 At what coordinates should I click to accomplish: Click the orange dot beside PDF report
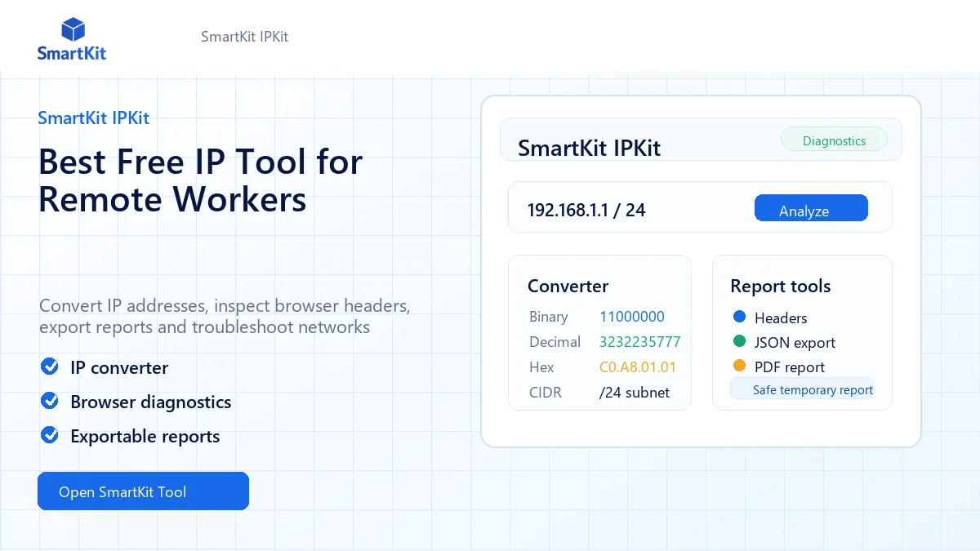[x=739, y=366]
